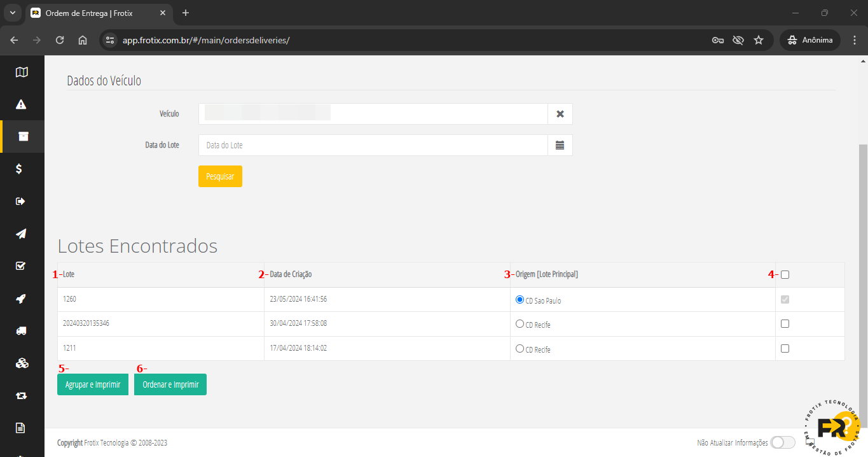868x457 pixels.
Task: Open the rocket icon in sidebar
Action: coord(22,299)
